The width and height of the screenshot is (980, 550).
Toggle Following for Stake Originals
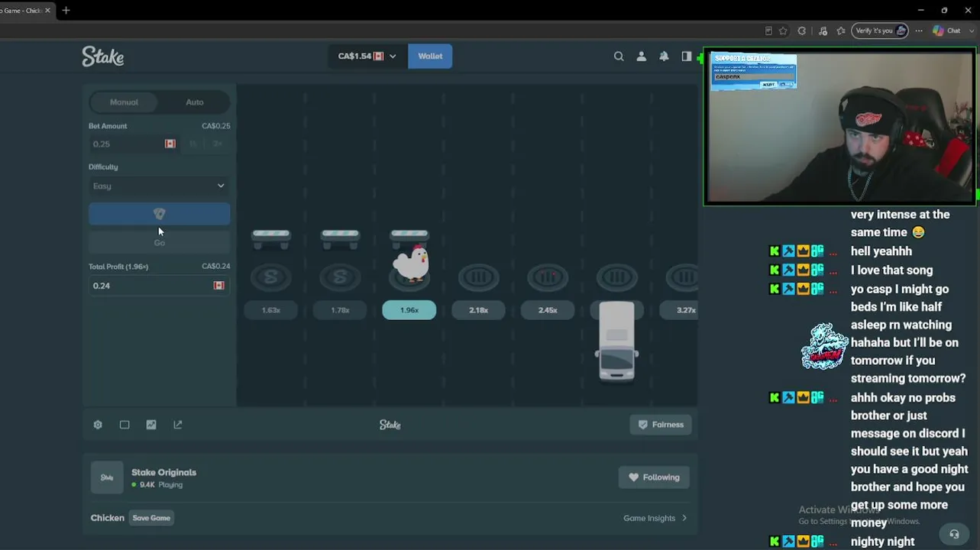point(654,477)
